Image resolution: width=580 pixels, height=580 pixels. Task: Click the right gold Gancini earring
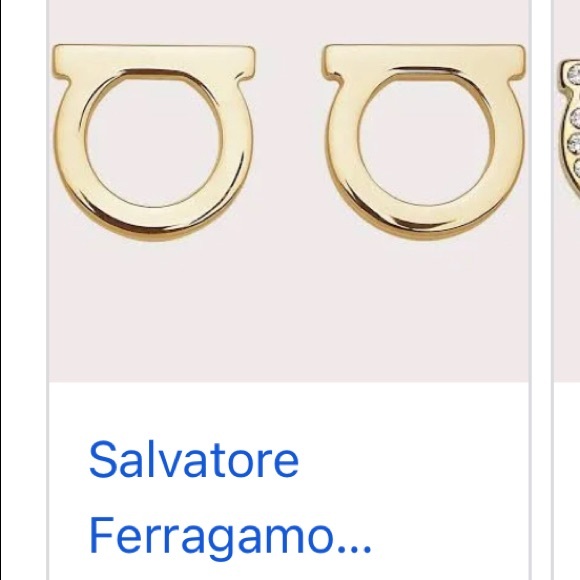(x=424, y=142)
